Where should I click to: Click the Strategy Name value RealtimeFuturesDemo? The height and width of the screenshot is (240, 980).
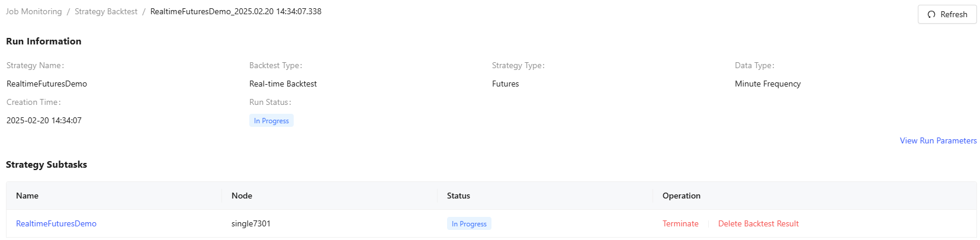click(47, 84)
